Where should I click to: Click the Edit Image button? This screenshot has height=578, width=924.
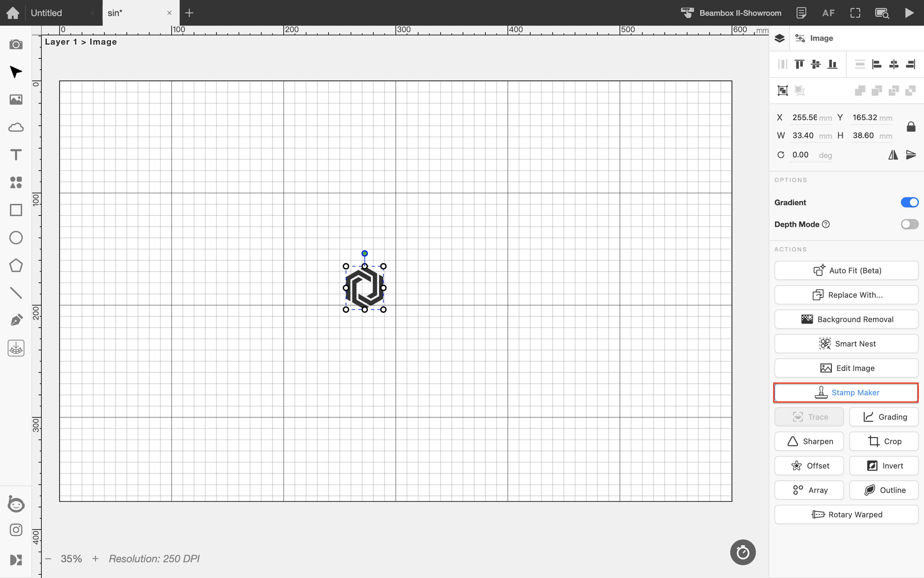pos(846,368)
